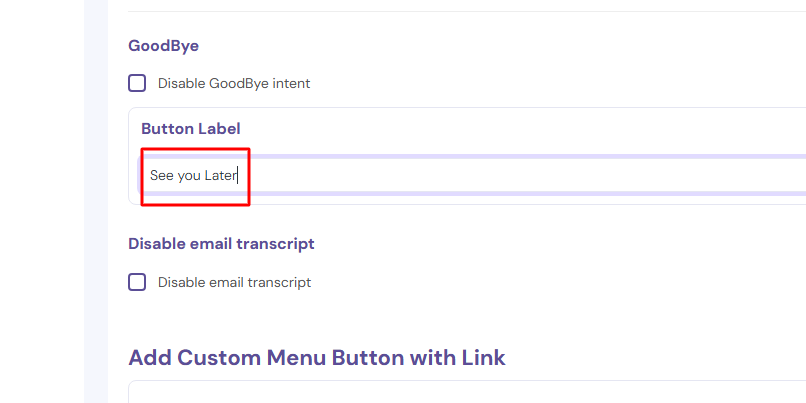The image size is (806, 403).
Task: Focus the Button Label text field
Action: pos(470,176)
